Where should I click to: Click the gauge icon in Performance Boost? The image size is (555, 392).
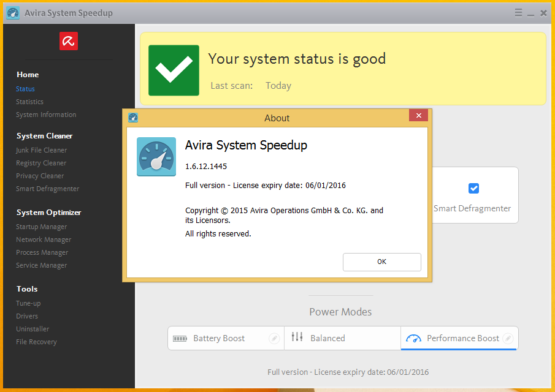click(x=413, y=339)
